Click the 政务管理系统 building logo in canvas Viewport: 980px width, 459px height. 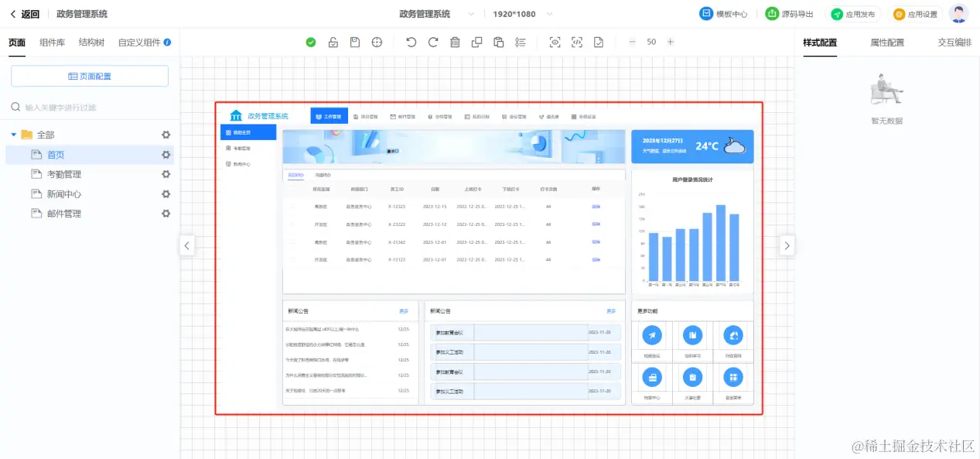[236, 115]
